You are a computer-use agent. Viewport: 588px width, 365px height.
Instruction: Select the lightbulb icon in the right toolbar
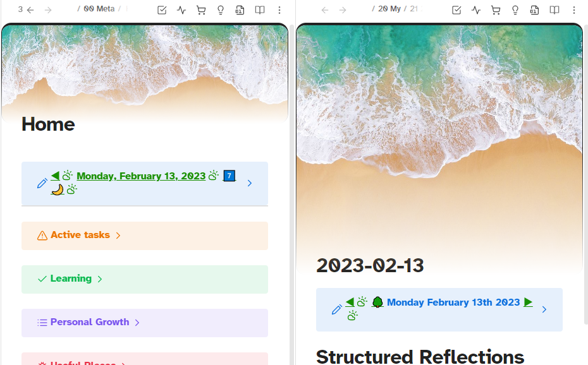515,10
